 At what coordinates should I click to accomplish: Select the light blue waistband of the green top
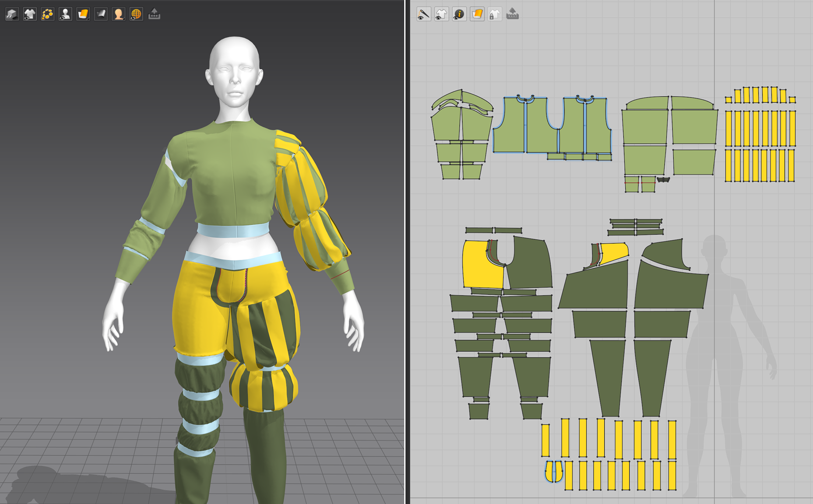coord(233,230)
